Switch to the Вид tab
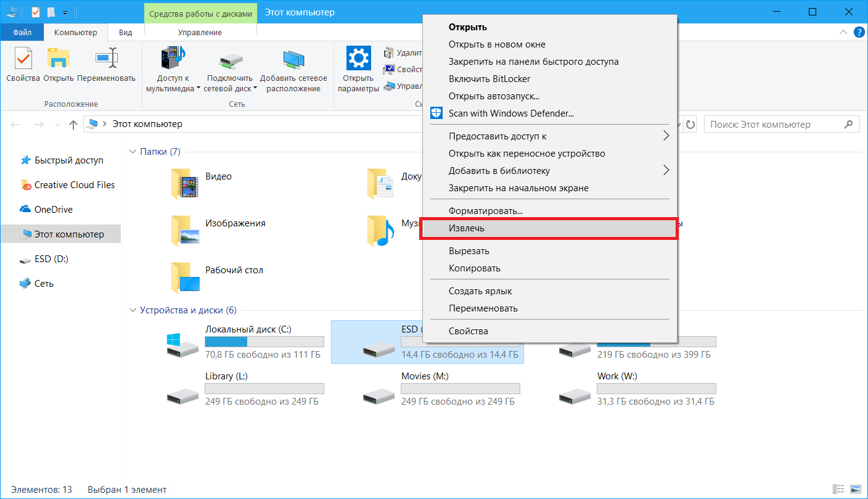 coord(125,32)
